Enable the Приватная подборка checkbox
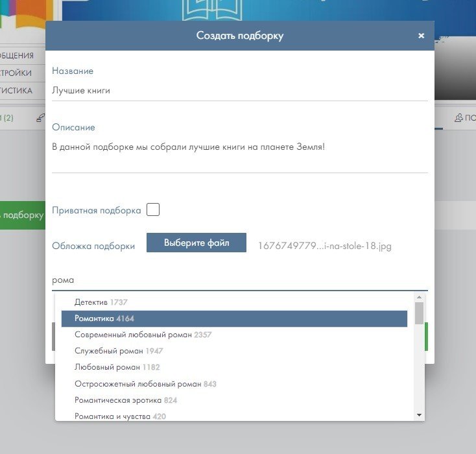This screenshot has height=454, width=476. click(153, 210)
